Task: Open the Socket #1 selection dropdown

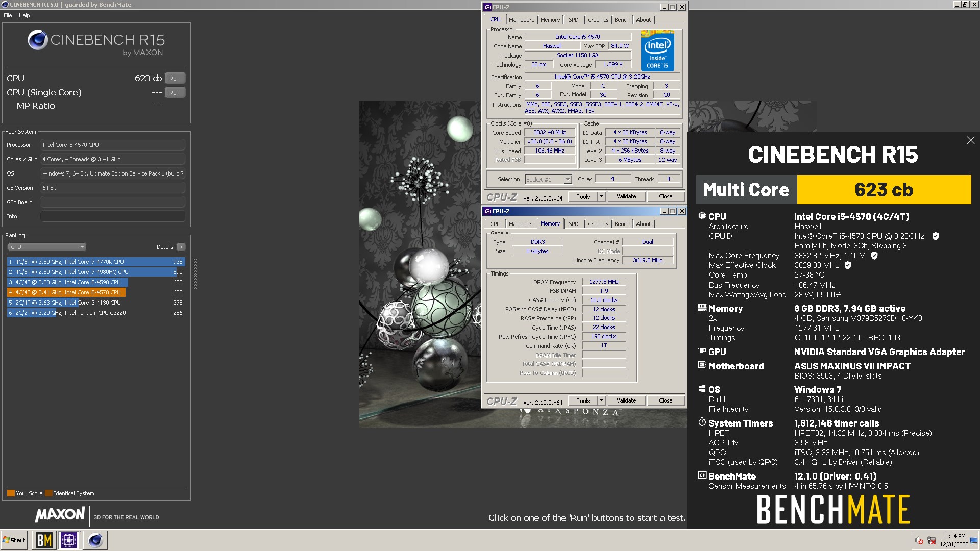Action: tap(549, 179)
